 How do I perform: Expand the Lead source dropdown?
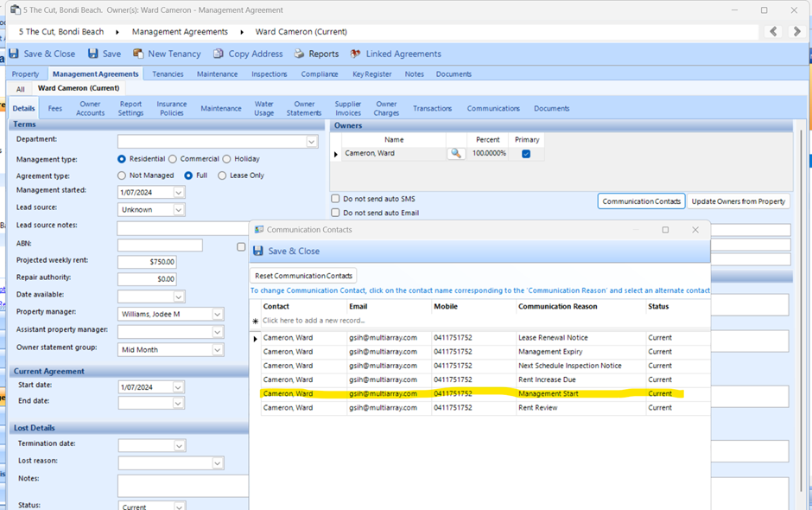(x=179, y=210)
